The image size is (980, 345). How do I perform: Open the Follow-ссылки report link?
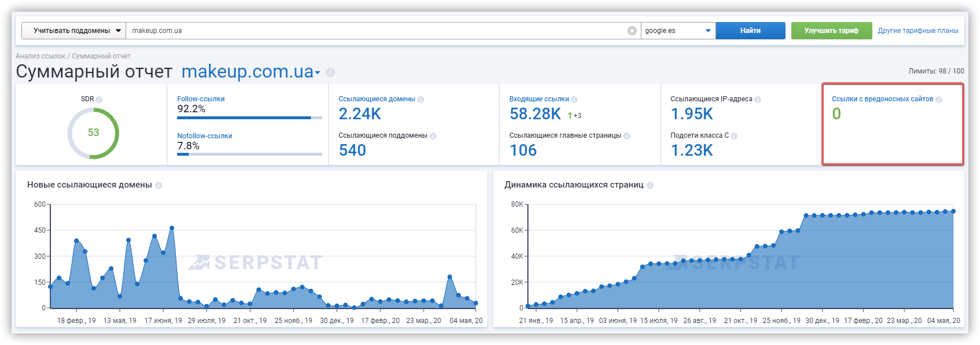point(201,99)
